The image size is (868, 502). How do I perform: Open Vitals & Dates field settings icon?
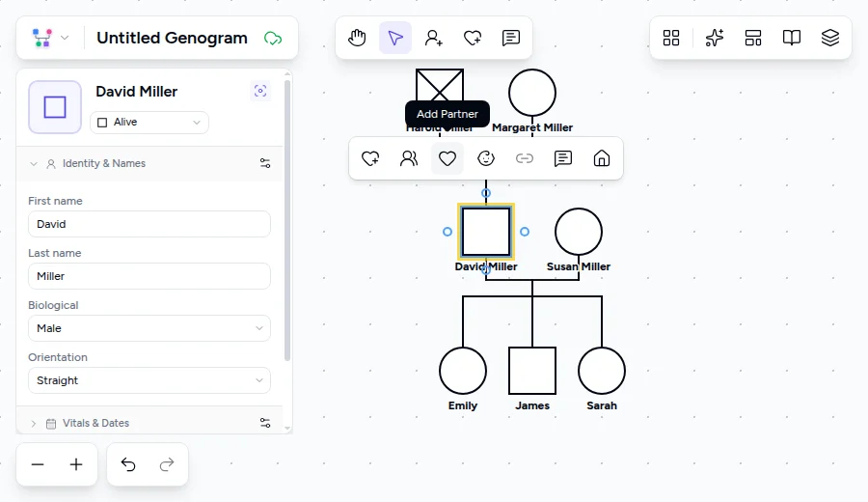[x=265, y=423]
